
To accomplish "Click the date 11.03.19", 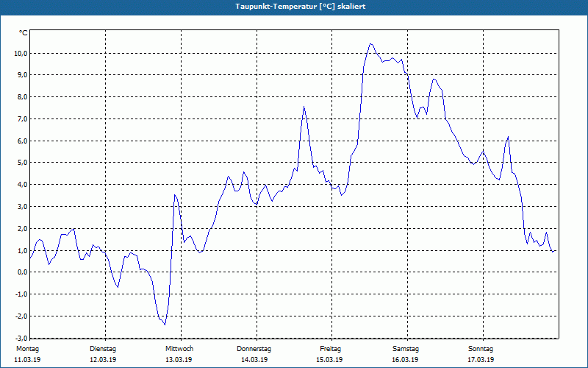I will (27, 360).
